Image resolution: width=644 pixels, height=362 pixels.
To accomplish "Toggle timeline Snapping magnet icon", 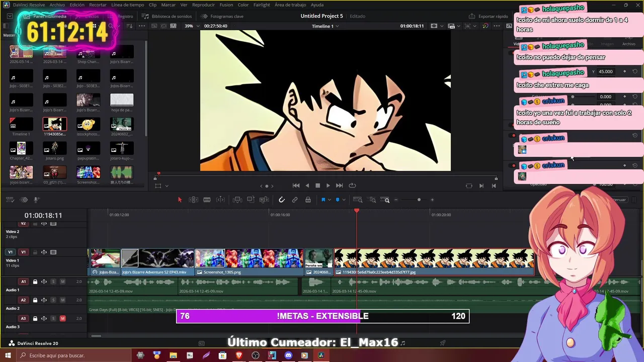I will (282, 200).
